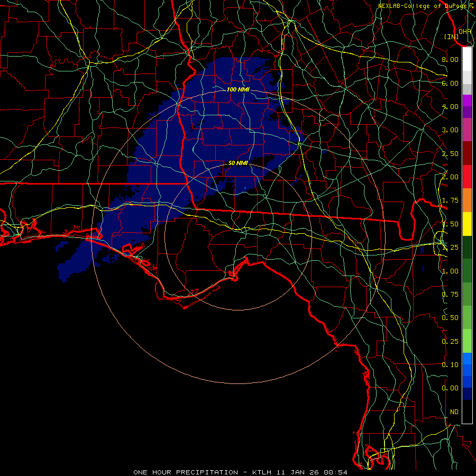Select the 3.00 legend value

tap(450, 130)
